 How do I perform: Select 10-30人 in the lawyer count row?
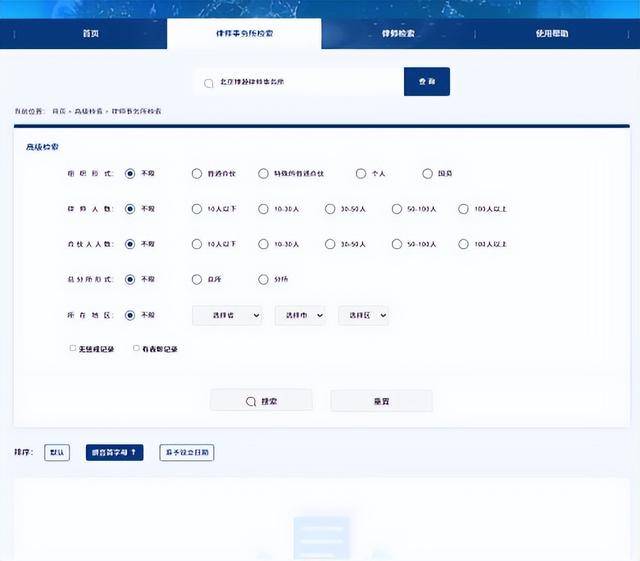pyautogui.click(x=264, y=209)
